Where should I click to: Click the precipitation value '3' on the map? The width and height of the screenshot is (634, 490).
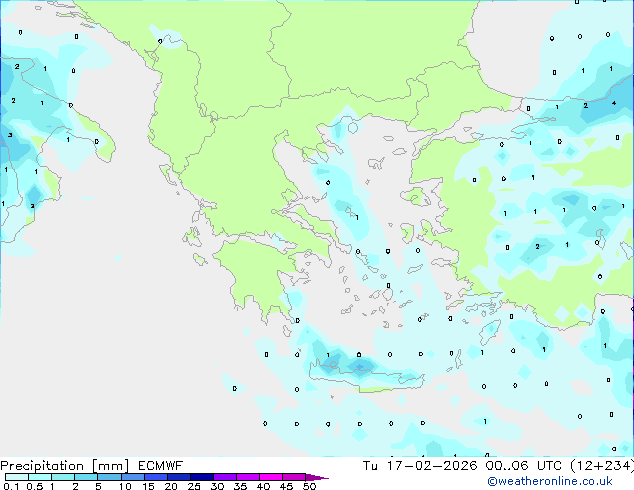10,135
